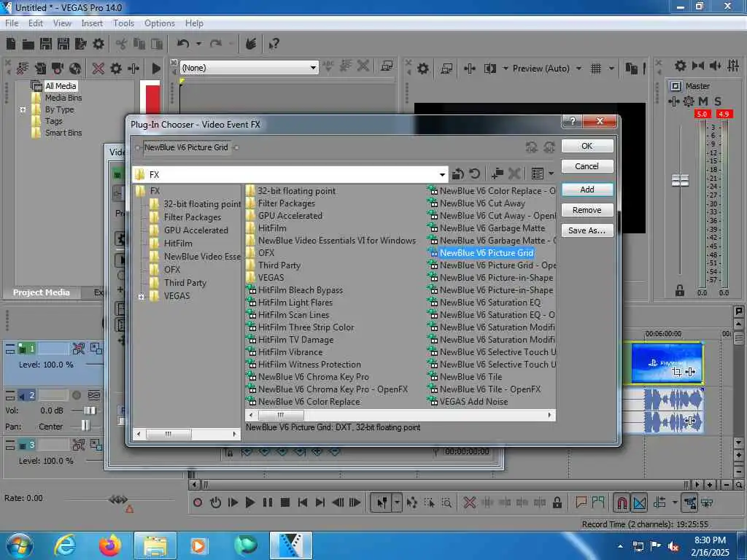Click Stop button in transport bar

pyautogui.click(x=285, y=502)
